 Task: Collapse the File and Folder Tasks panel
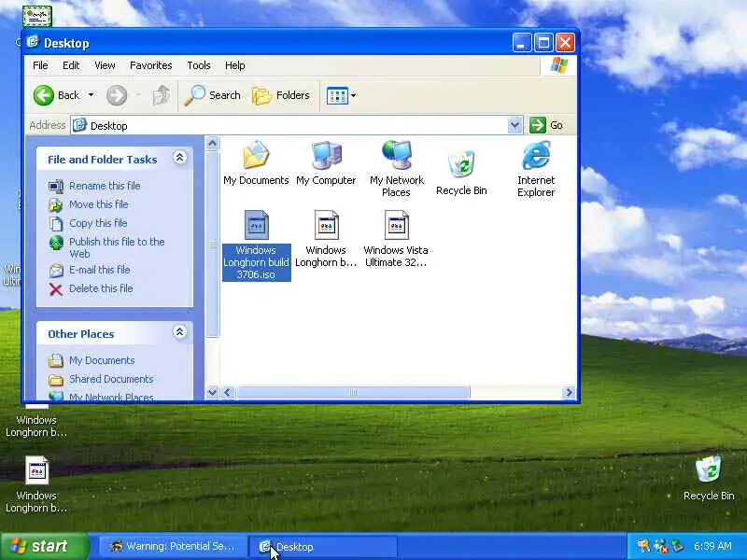[x=179, y=158]
